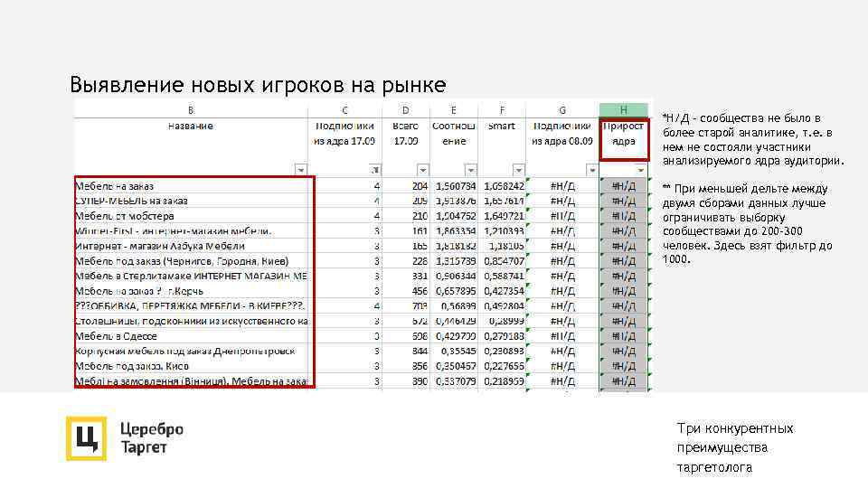This screenshot has height=488, width=868.
Task: Click value 204 in Всего column
Action: (420, 186)
